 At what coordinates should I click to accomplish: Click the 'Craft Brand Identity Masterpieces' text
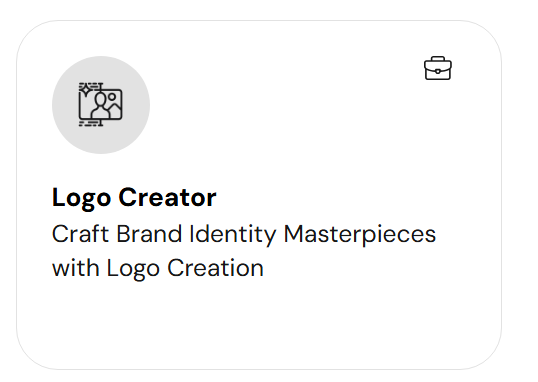tap(244, 234)
